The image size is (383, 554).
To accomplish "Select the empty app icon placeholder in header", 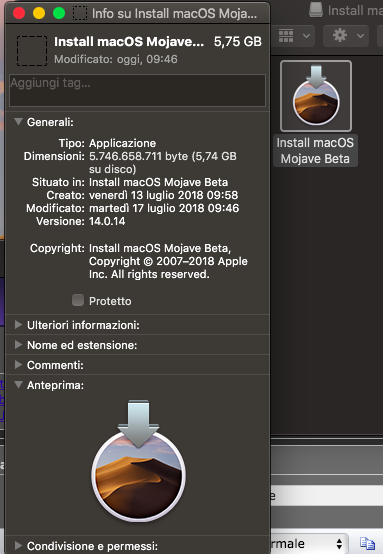I will click(x=32, y=51).
